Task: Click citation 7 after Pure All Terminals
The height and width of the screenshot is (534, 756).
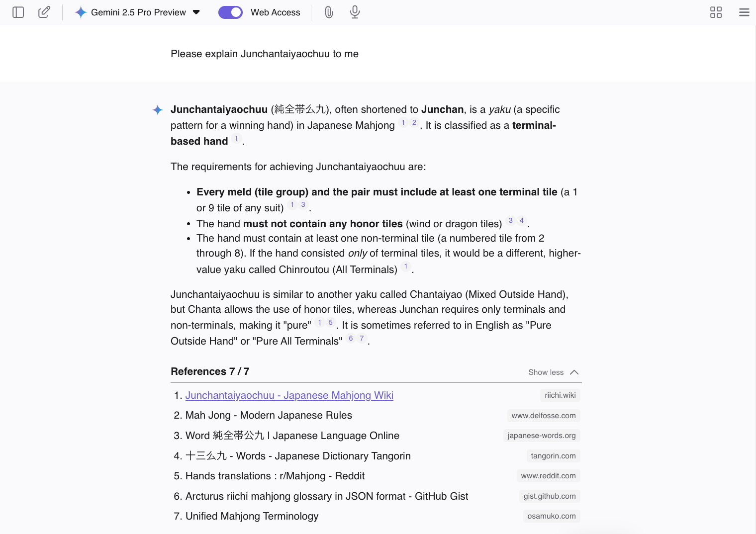Action: 362,339
